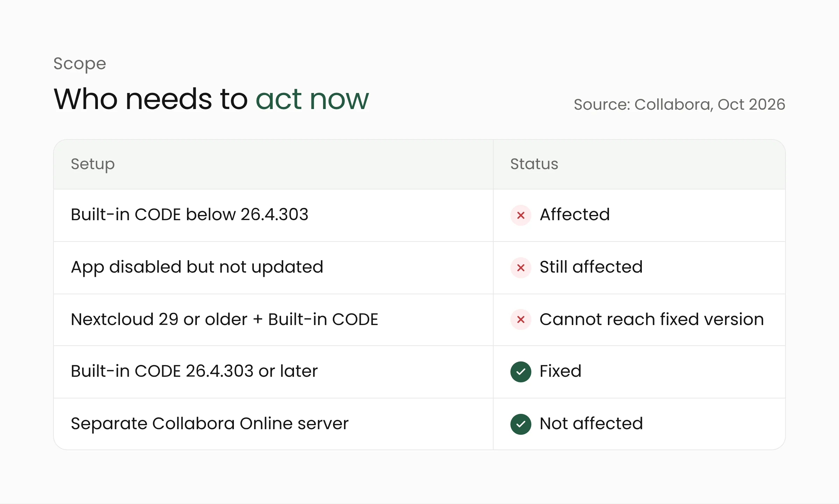Click the text Built-in CODE below 26.4.303
The image size is (839, 504).
[x=189, y=214]
